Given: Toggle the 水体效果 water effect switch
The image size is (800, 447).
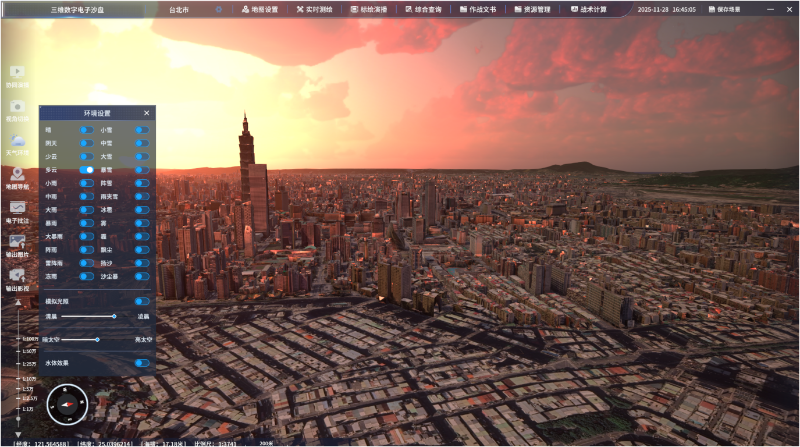Looking at the screenshot, I should pyautogui.click(x=142, y=363).
